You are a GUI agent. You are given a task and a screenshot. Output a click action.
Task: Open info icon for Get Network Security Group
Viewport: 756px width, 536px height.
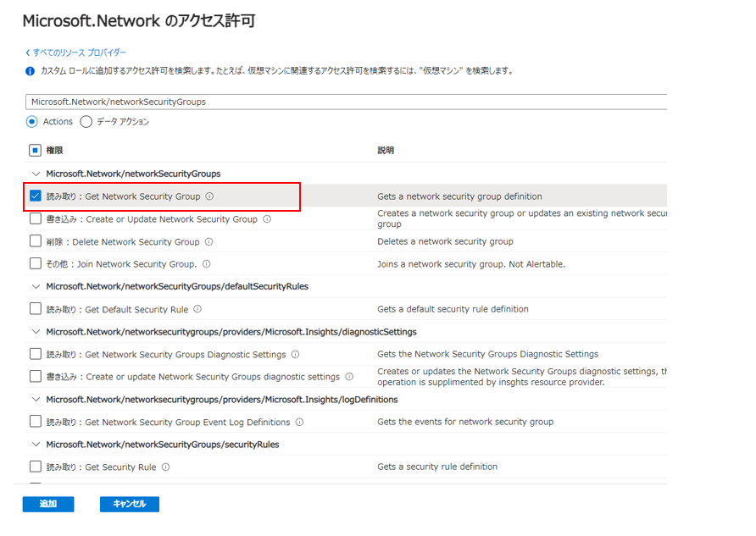tap(209, 196)
